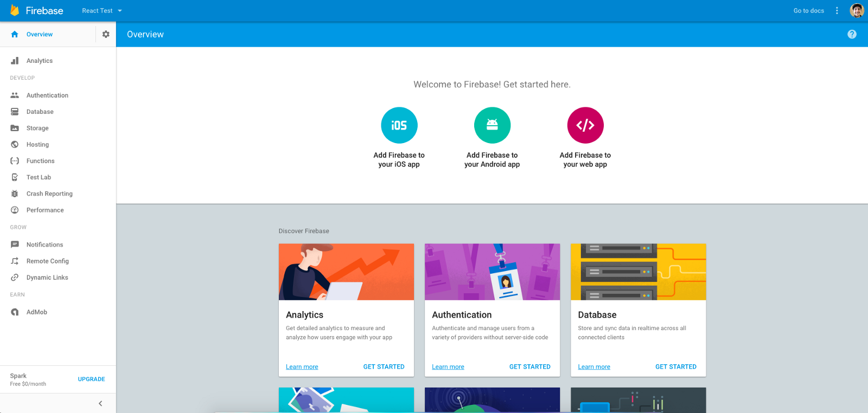
Task: Click the Analytics card illustration
Action: point(346,272)
